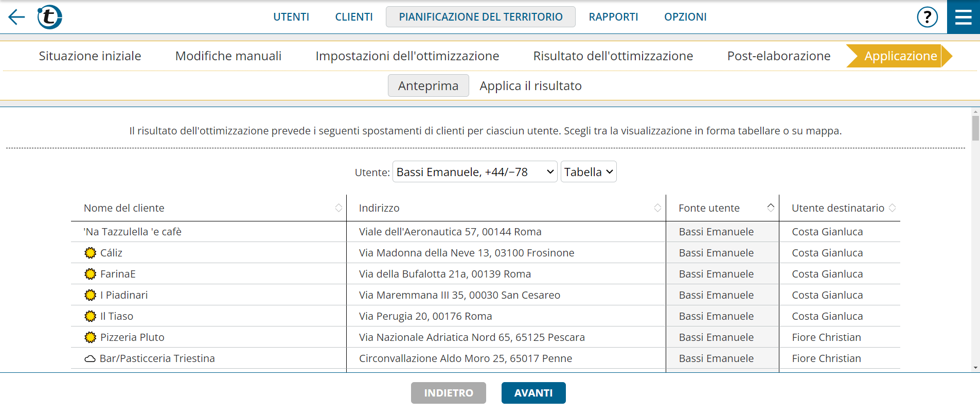Sort by Nome del cliente column
The image size is (980, 413).
point(338,208)
